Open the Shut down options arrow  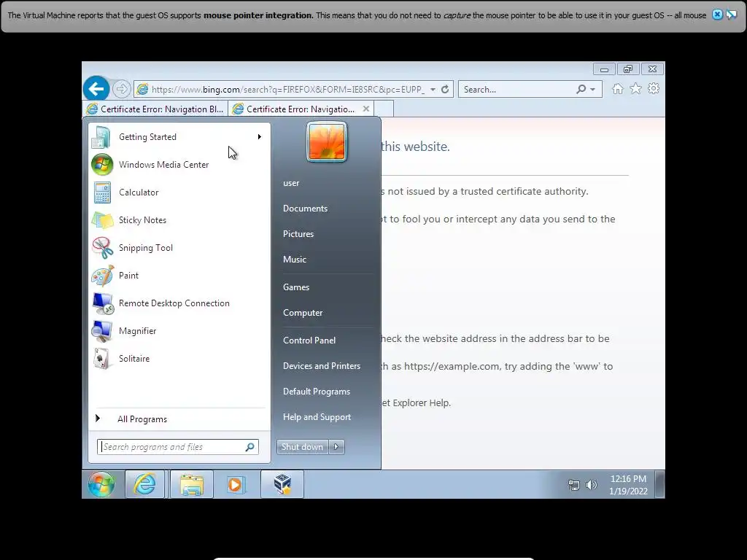(336, 447)
